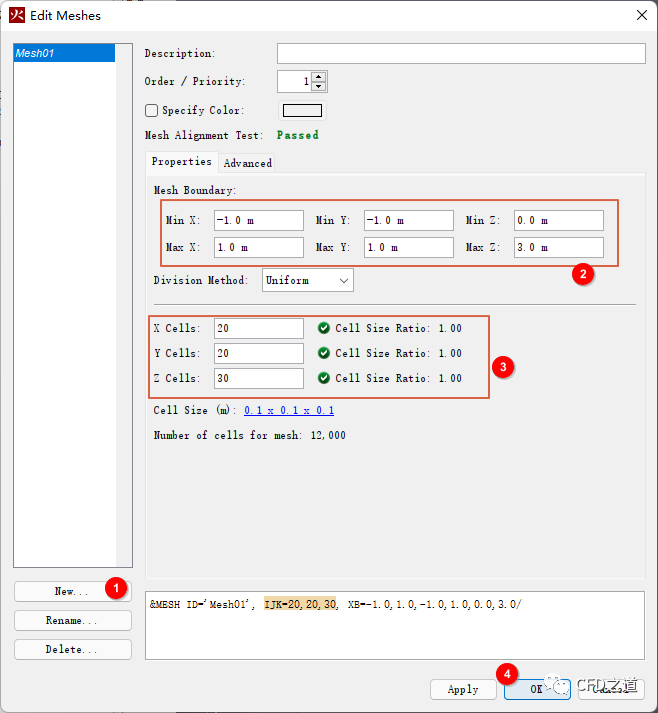Viewport: 658px width, 713px height.
Task: Click the Max Z input field
Action: pos(558,248)
